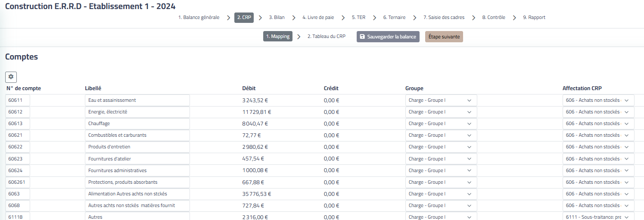The image size is (644, 220).
Task: Click the Eau et assainissement label field
Action: (x=137, y=100)
